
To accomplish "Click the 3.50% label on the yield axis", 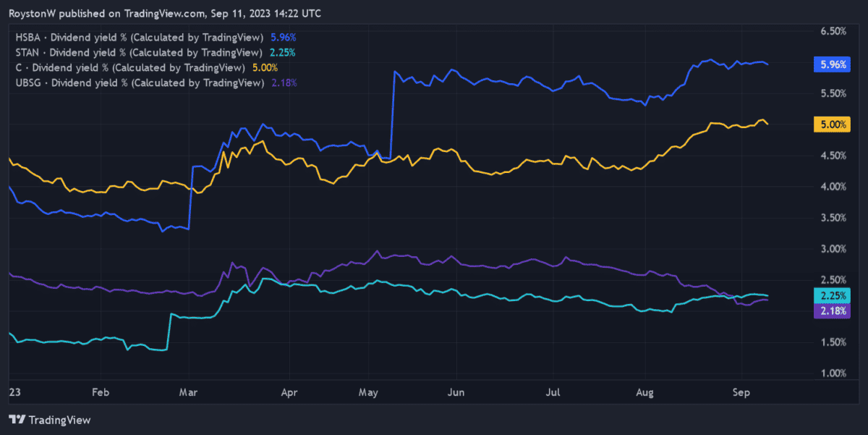I will [x=833, y=218].
